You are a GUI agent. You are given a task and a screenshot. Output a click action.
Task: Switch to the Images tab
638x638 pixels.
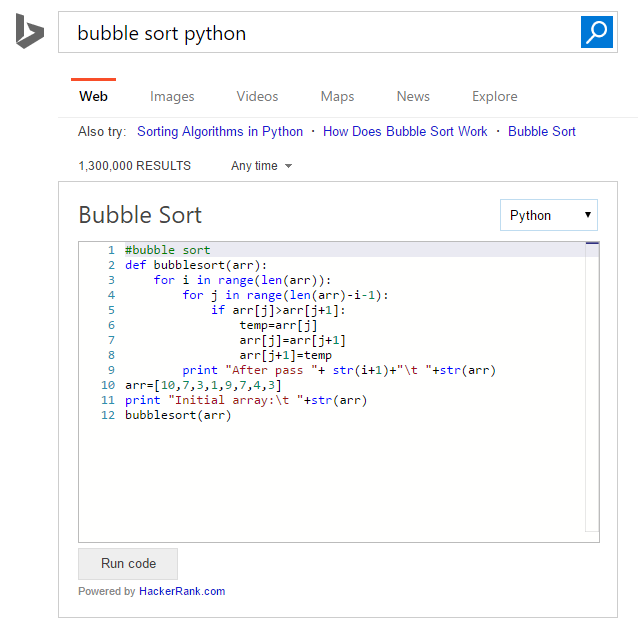pyautogui.click(x=172, y=97)
